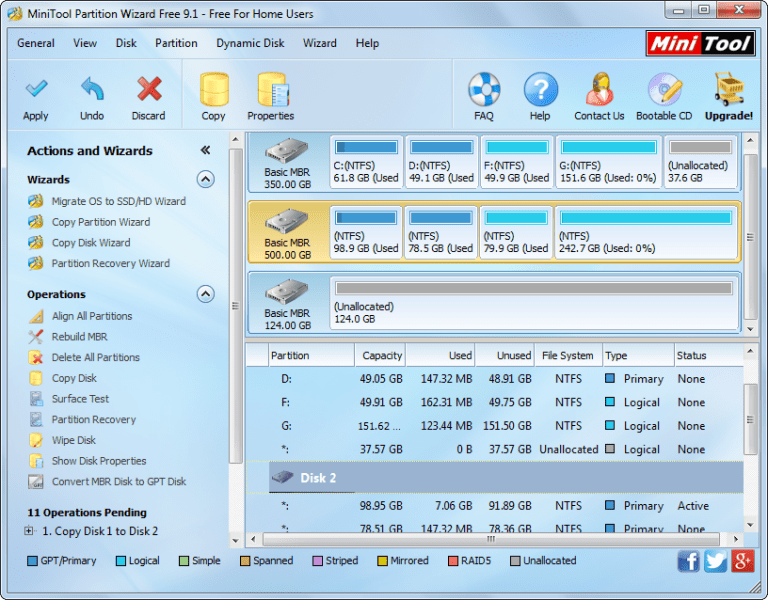Expand pending operation Copy Disk 1 to Disk 2
Image resolution: width=768 pixels, height=600 pixels.
[x=29, y=530]
